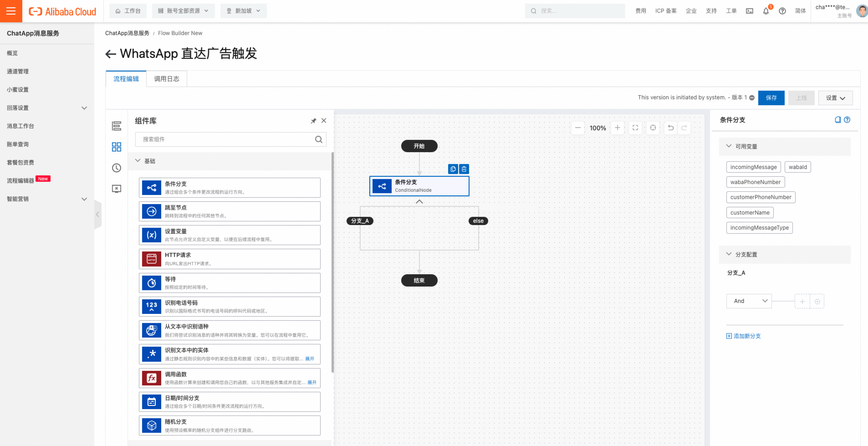Screen dimensions: 868x446
Task: Delete the selected ConditionalNode
Action: 464,169
